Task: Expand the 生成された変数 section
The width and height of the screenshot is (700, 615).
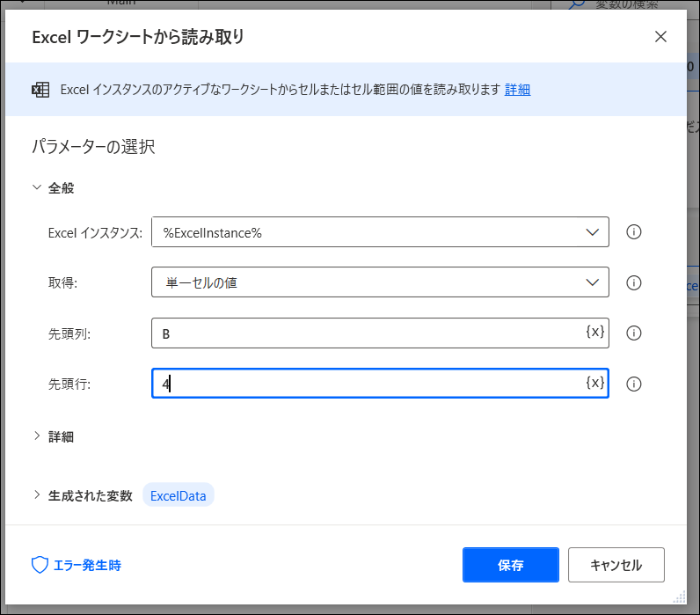Action: 37,495
